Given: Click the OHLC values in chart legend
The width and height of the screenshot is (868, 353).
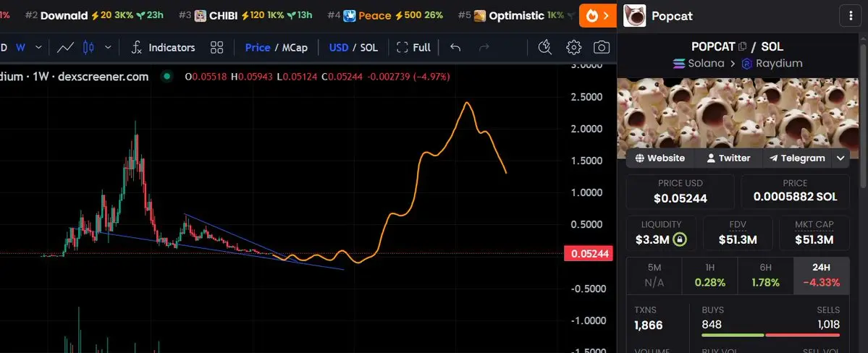Looking at the screenshot, I should [x=317, y=77].
